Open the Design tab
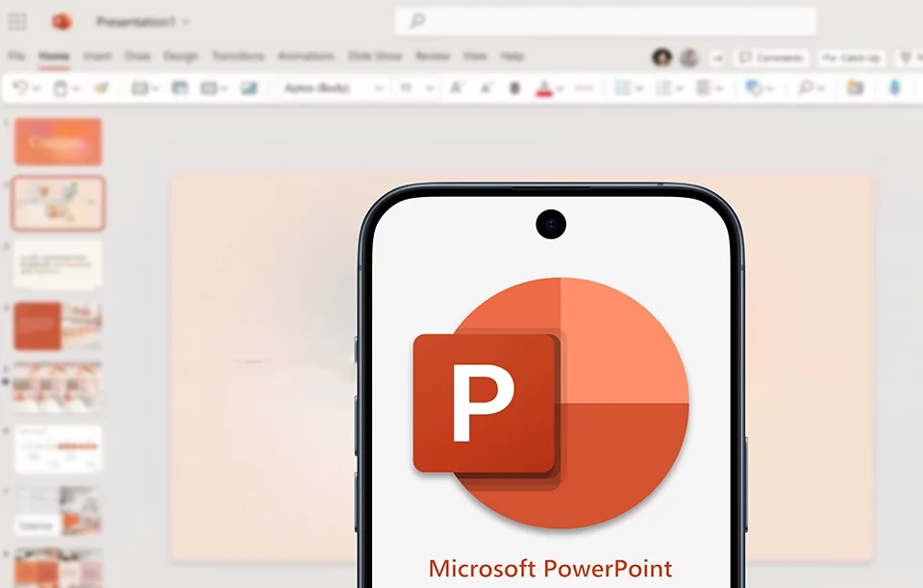This screenshot has width=923, height=588. pos(181,57)
